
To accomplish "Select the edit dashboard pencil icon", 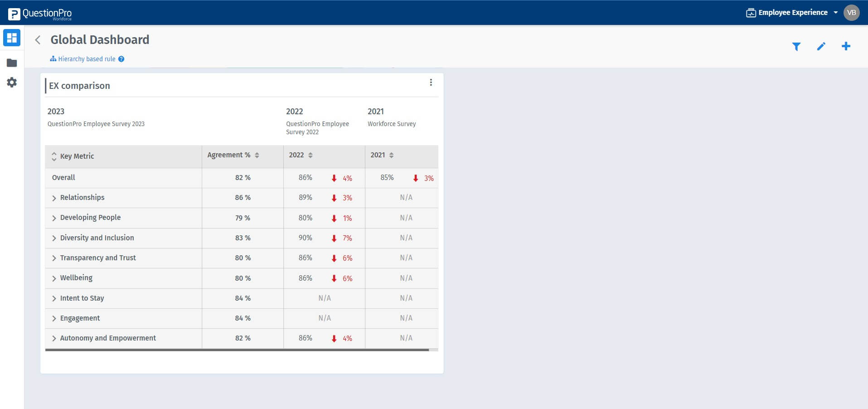I will point(821,46).
